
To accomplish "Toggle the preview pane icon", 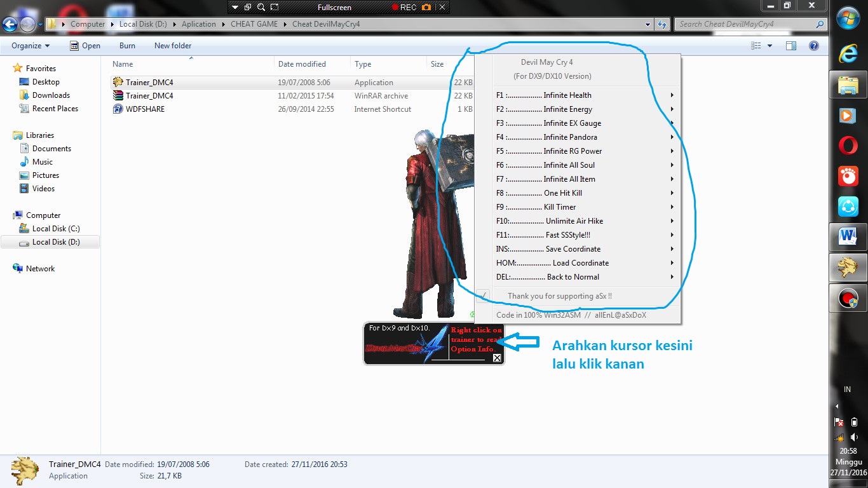I will click(x=791, y=46).
